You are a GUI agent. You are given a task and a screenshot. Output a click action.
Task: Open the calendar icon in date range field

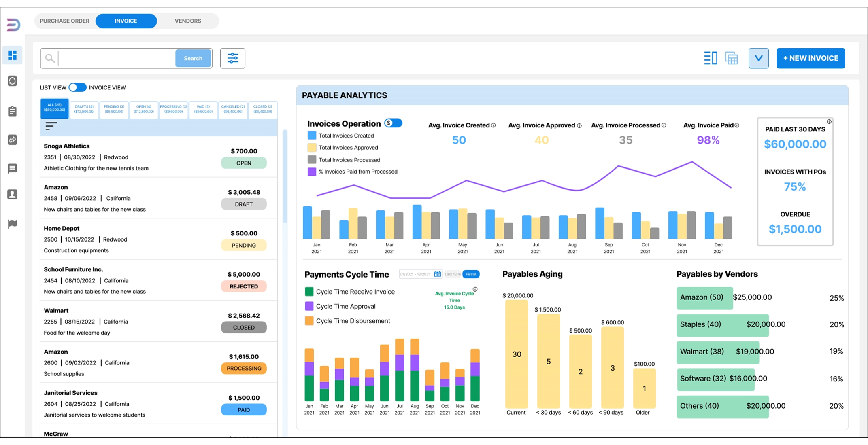point(438,274)
